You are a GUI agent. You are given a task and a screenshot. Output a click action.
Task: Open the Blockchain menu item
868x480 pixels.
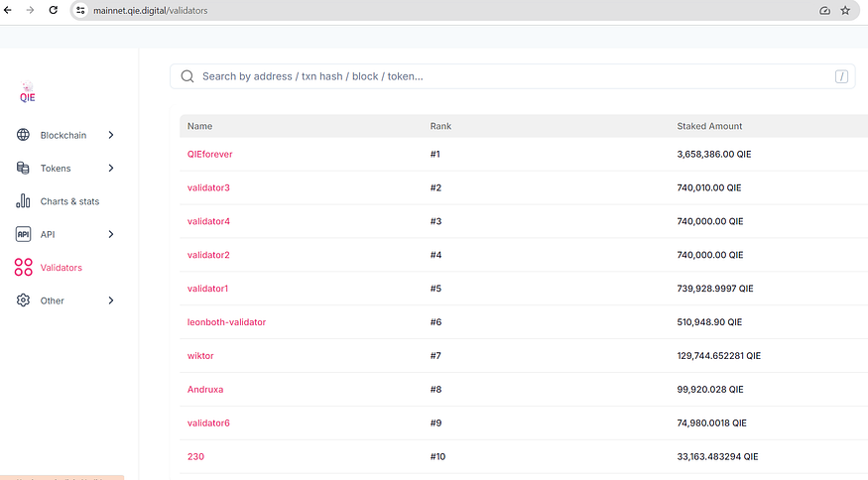[63, 135]
